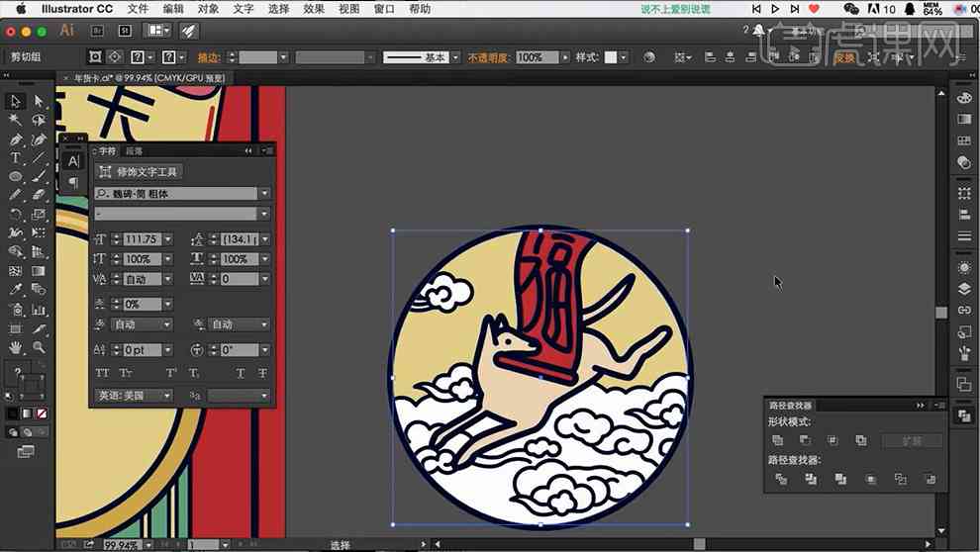Screen dimensions: 980x552
Task: Open the Swatches panel icon
Action: tap(964, 140)
